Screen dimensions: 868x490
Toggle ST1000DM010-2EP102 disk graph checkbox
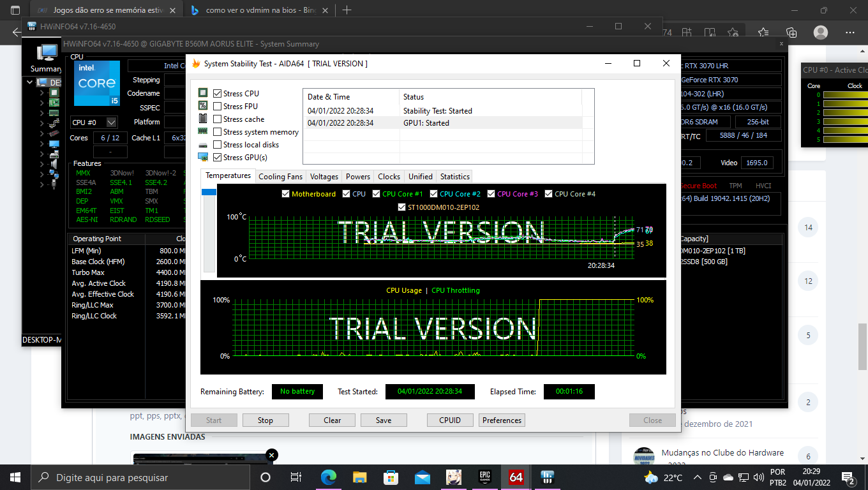click(402, 207)
